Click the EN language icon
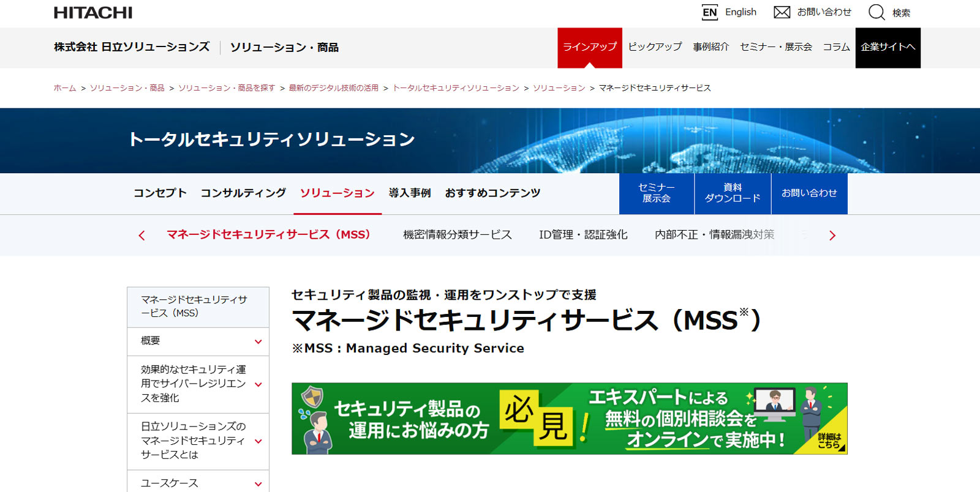The image size is (980, 492). coord(709,12)
